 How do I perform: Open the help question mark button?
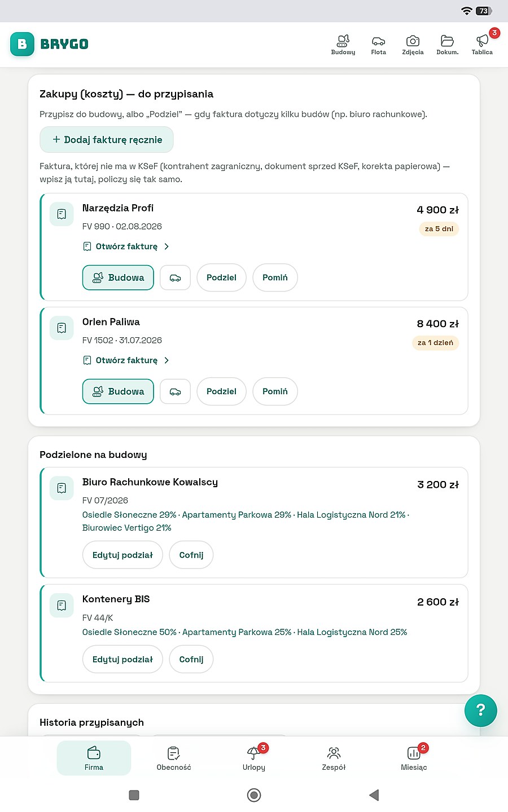pyautogui.click(x=481, y=710)
